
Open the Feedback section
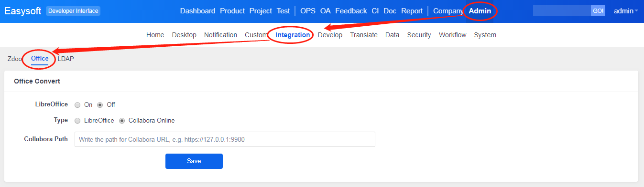pos(351,11)
